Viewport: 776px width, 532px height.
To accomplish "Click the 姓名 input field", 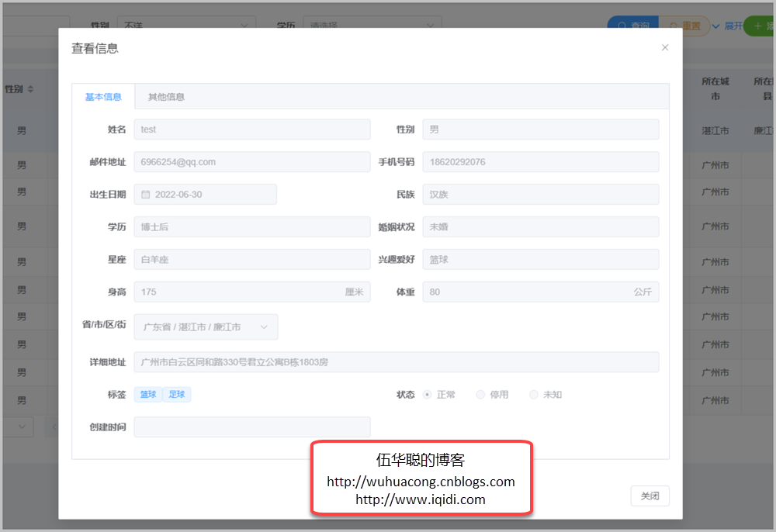I will tap(252, 130).
